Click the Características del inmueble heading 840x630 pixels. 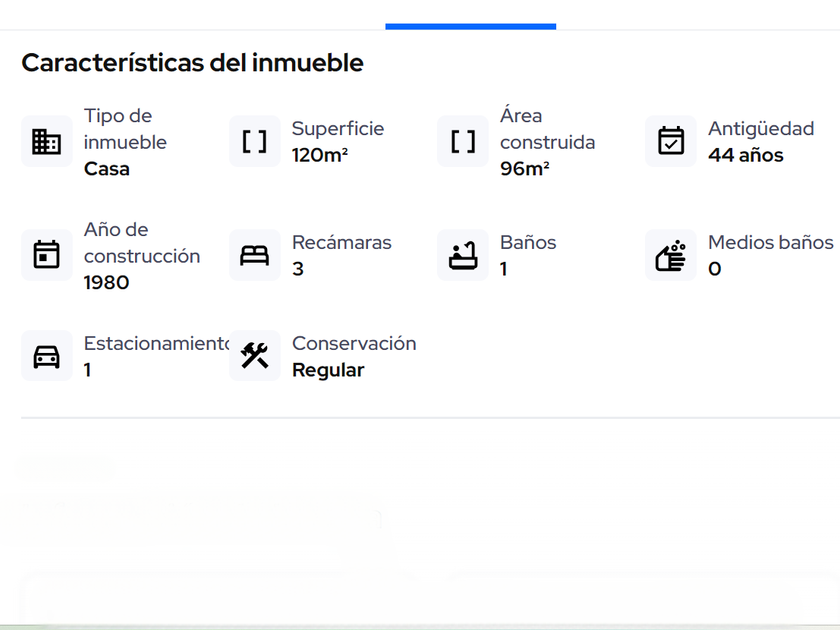coord(192,63)
